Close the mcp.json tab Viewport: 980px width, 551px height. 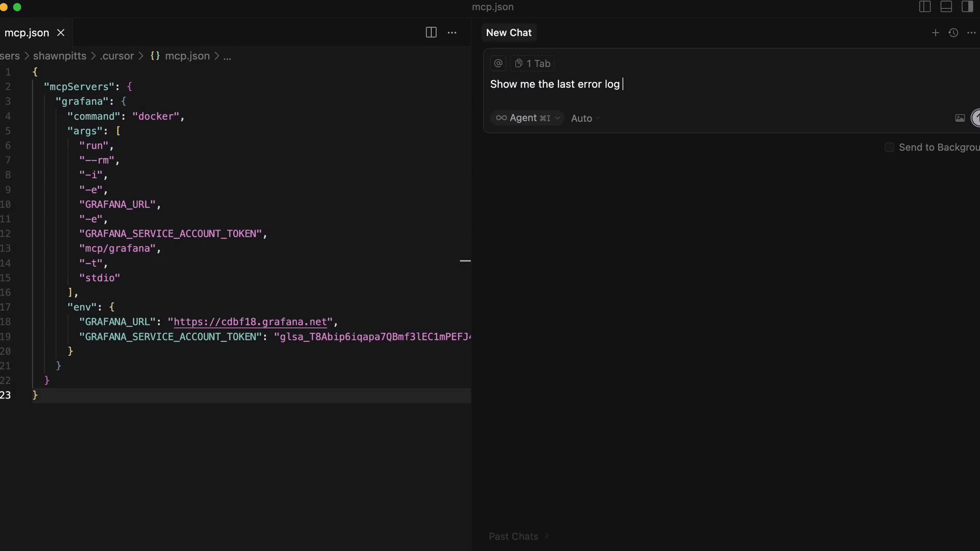(x=61, y=33)
